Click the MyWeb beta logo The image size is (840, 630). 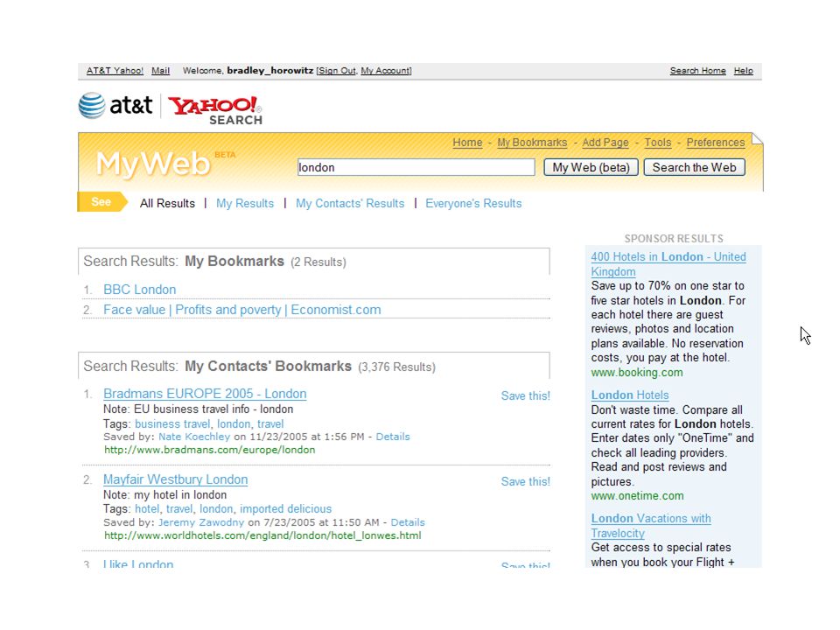[x=165, y=164]
